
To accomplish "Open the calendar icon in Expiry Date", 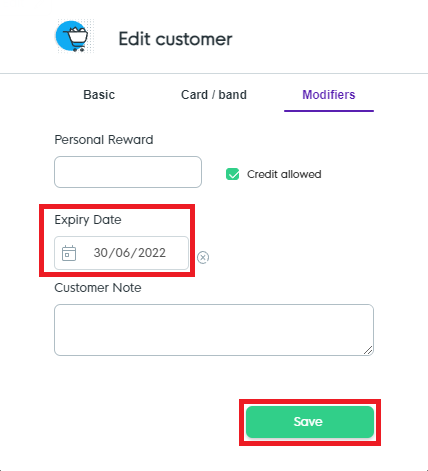I will (69, 253).
